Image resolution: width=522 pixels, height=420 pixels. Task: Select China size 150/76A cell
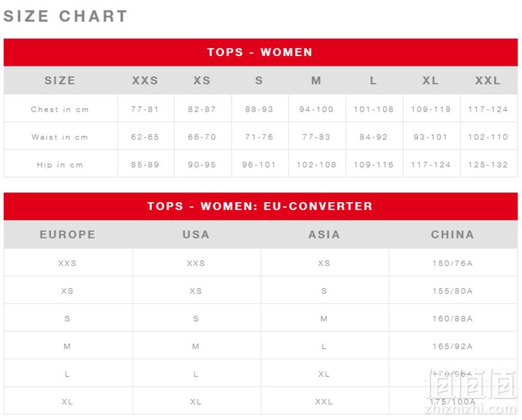[453, 263]
